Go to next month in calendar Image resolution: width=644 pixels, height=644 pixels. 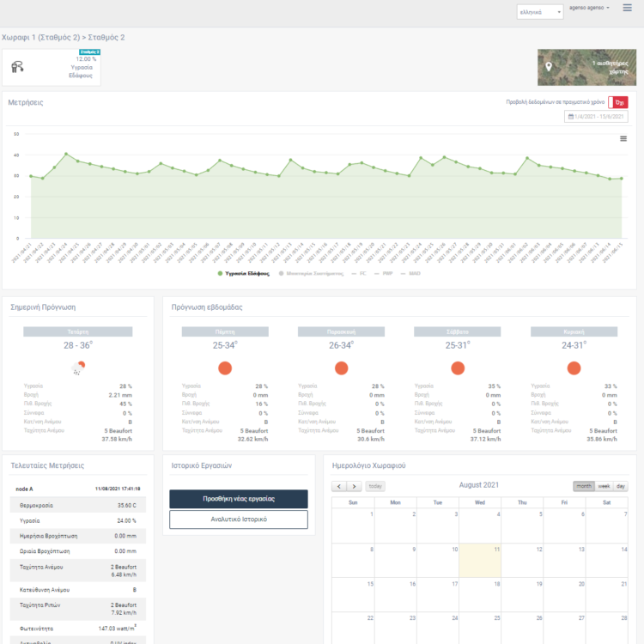(353, 486)
